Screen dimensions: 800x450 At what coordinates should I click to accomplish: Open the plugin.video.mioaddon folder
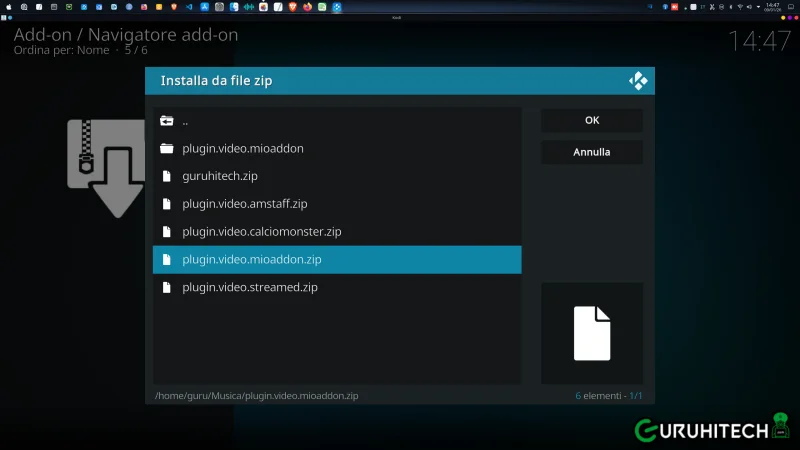[x=243, y=149]
